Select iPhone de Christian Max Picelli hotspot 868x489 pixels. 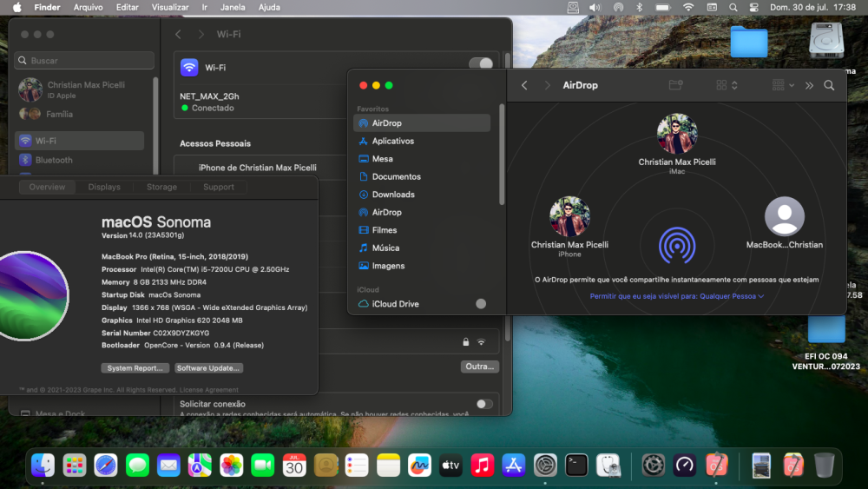pos(258,168)
